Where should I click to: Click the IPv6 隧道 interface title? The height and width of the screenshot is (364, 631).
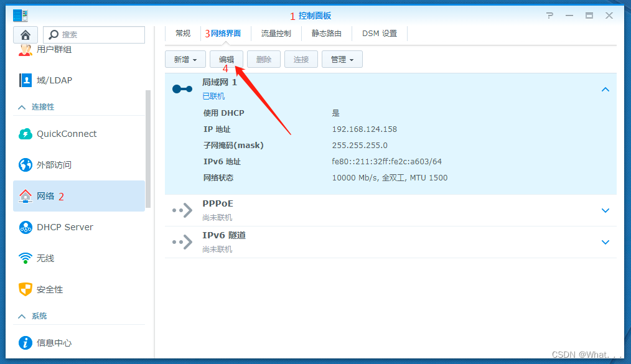pyautogui.click(x=224, y=235)
